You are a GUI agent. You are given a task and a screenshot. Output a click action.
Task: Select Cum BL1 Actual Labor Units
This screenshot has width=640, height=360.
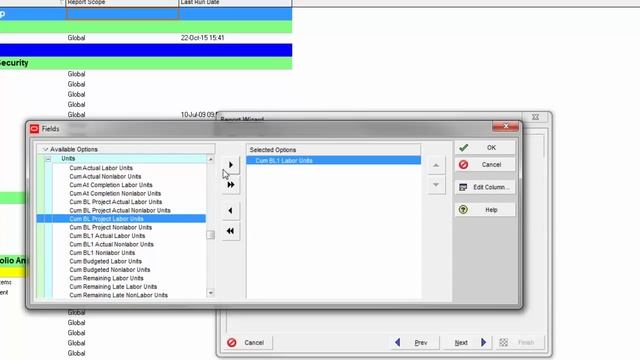pyautogui.click(x=107, y=236)
